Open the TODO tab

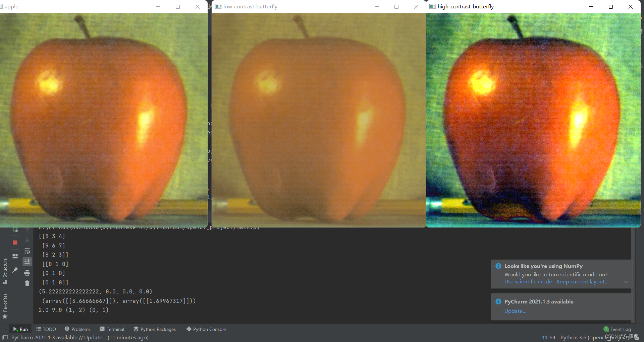46,329
